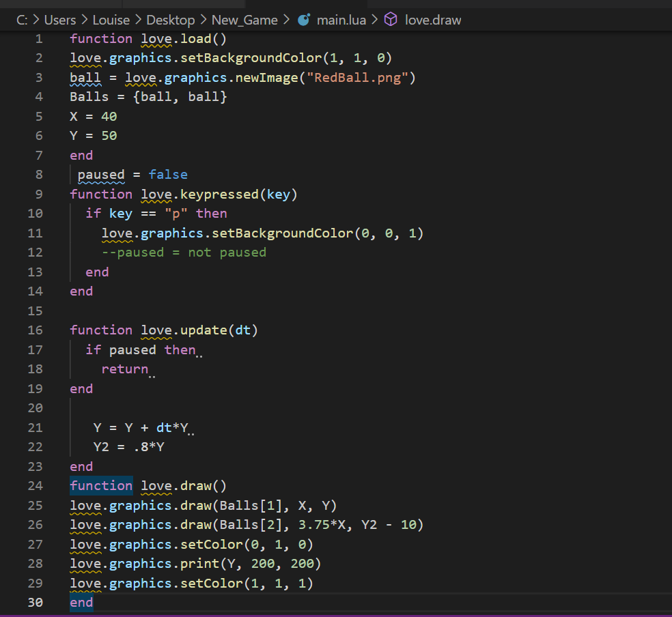Click the comment '--paused = not paused'
This screenshot has width=672, height=617.
184,253
